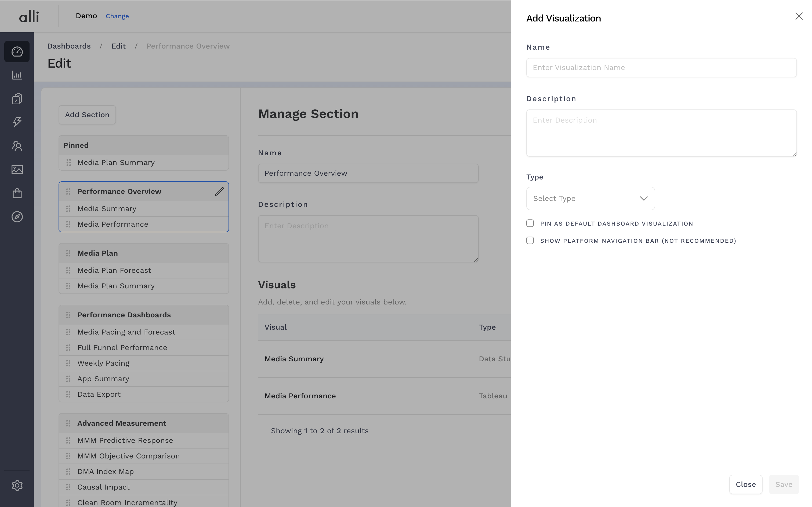Click the Enter Visualization Name field

[661, 68]
